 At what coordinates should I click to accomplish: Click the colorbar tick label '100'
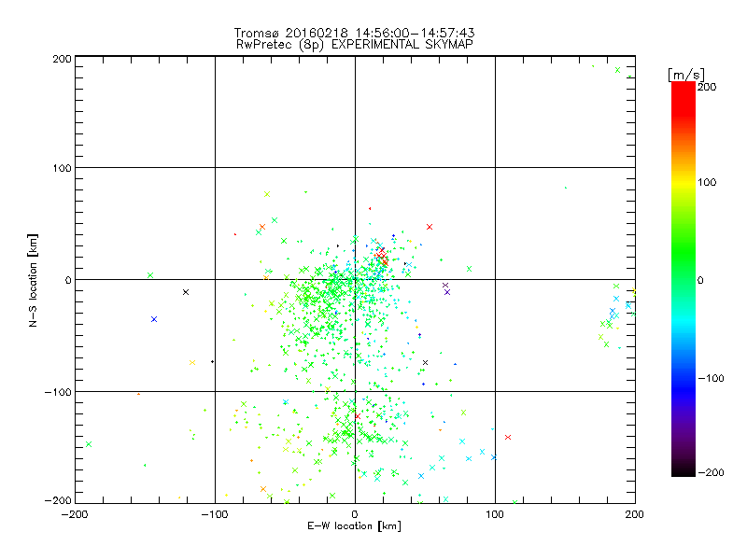tap(707, 182)
